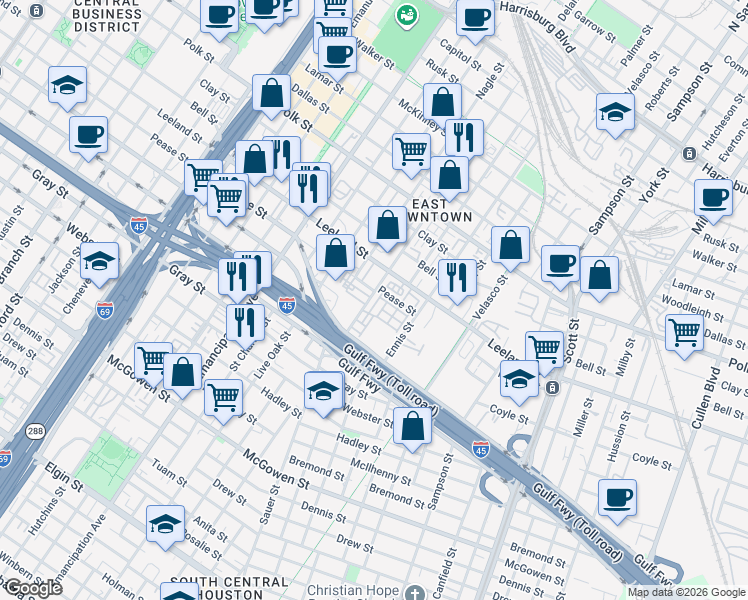Select the 'Miller St' label
The height and width of the screenshot is (600, 748).
(583, 417)
